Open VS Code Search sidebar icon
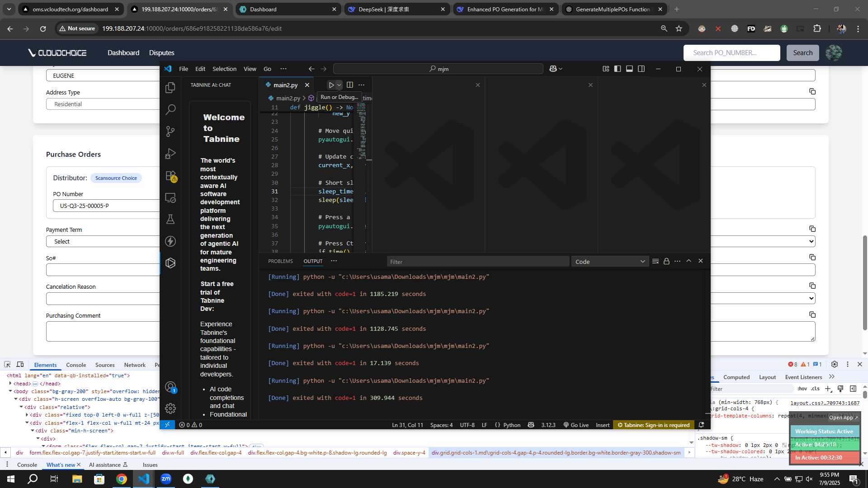The image size is (868, 488). pos(170,109)
